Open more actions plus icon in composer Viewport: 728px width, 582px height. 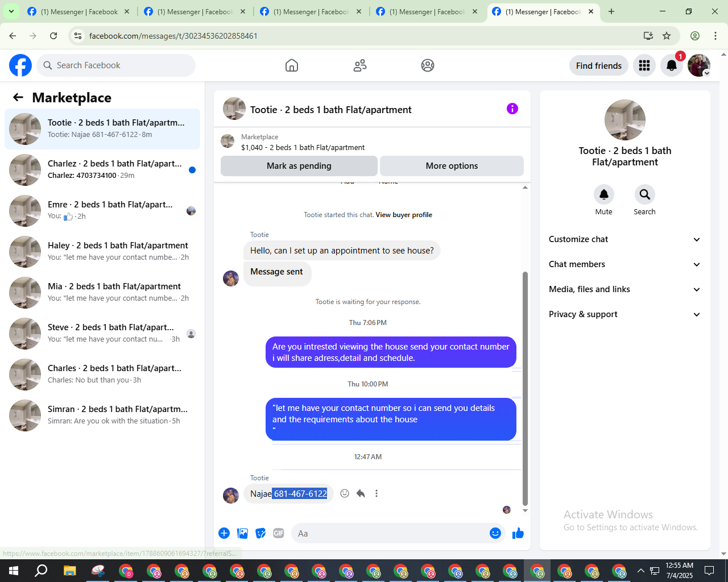point(224,533)
